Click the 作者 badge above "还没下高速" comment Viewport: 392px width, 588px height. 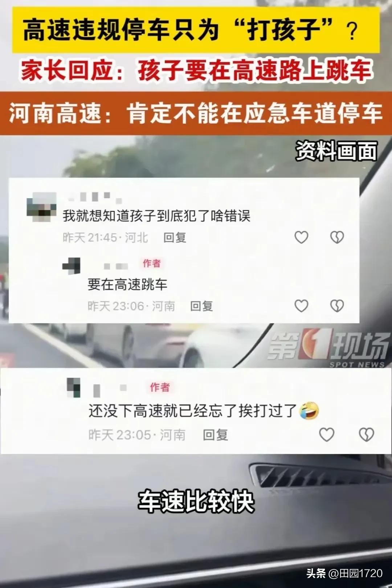(160, 387)
